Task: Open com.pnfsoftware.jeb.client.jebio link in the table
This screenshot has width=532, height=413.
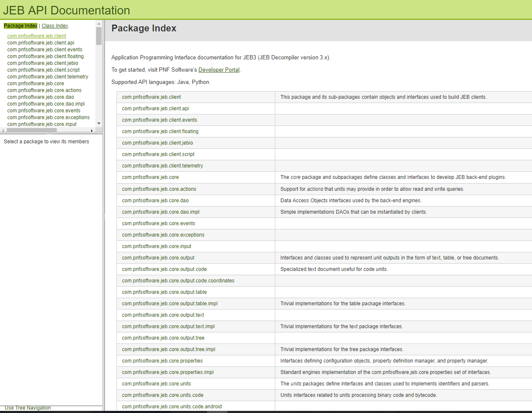Action: pos(158,143)
